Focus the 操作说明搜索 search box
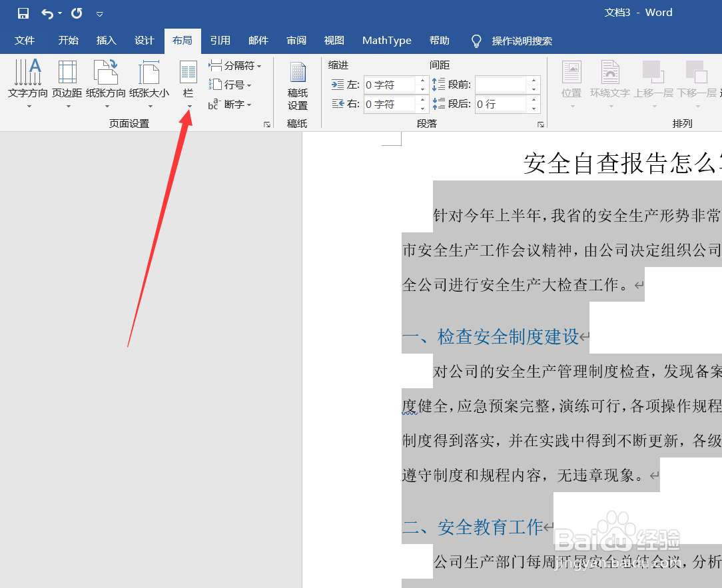This screenshot has width=722, height=588. pyautogui.click(x=522, y=41)
